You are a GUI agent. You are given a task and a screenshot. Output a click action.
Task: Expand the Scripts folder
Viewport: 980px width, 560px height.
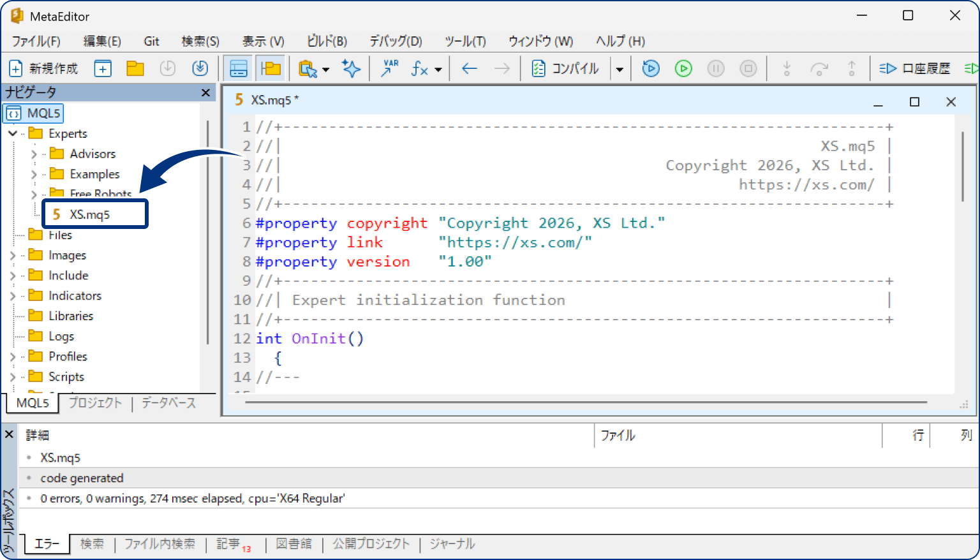pyautogui.click(x=12, y=377)
